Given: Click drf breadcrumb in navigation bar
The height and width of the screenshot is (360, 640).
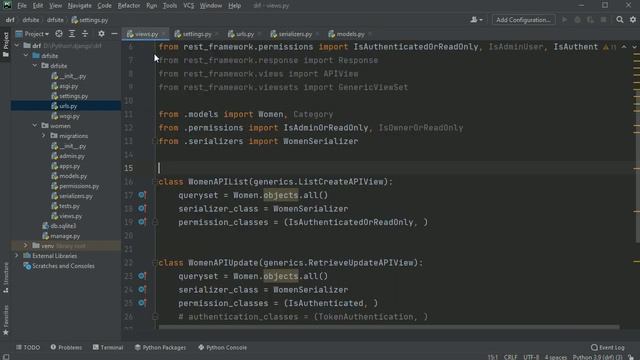Looking at the screenshot, I should coord(10,20).
